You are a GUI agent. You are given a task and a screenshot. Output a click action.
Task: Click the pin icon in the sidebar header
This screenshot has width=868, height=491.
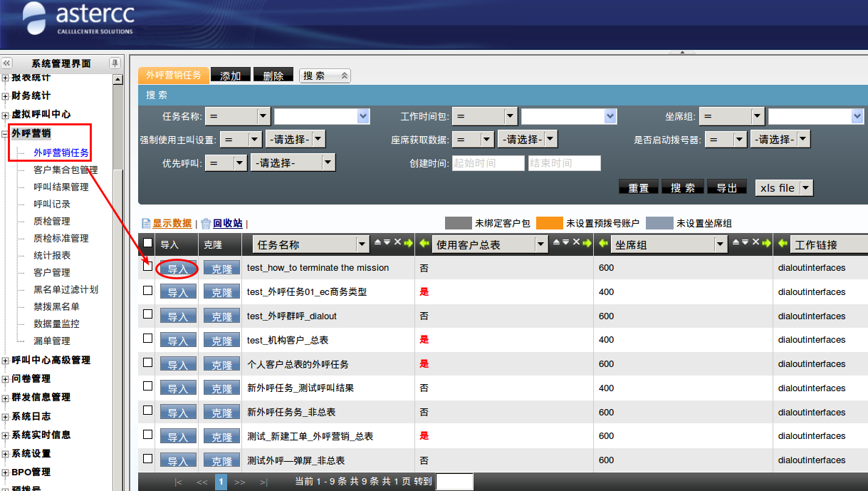(115, 63)
